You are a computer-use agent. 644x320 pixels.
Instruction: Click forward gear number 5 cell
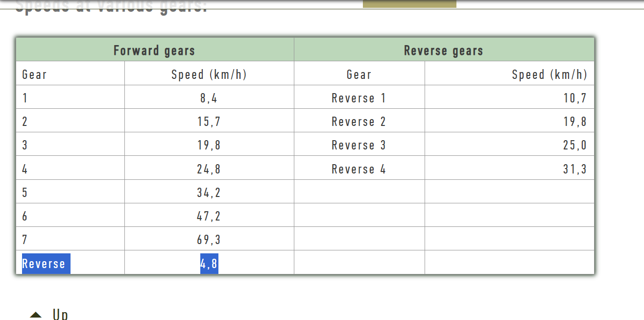71,192
